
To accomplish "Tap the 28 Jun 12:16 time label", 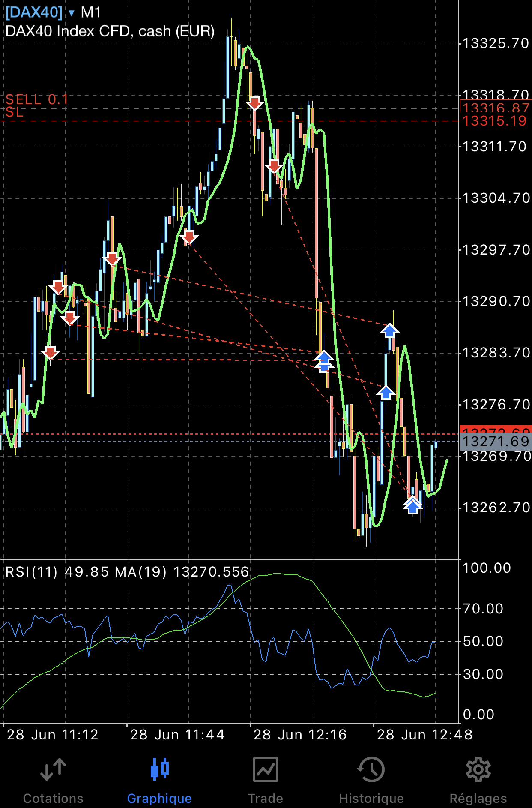I will 300,735.
